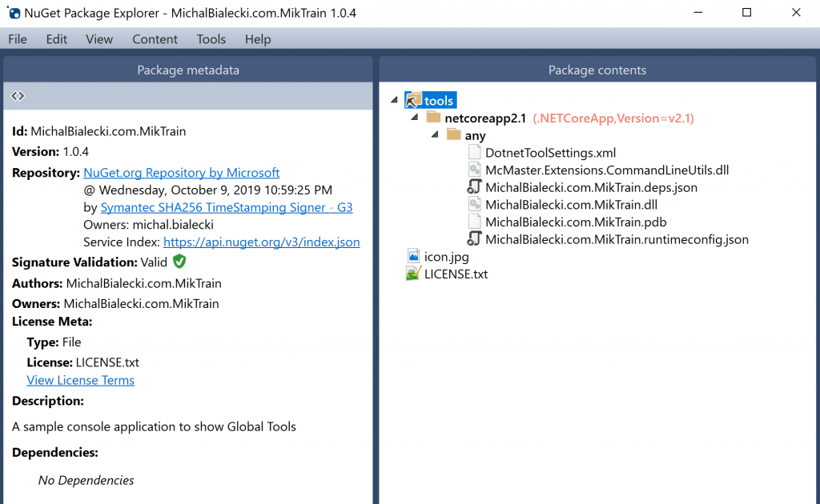Select icon.jpg file name
The width and height of the screenshot is (820, 504).
pyautogui.click(x=446, y=257)
